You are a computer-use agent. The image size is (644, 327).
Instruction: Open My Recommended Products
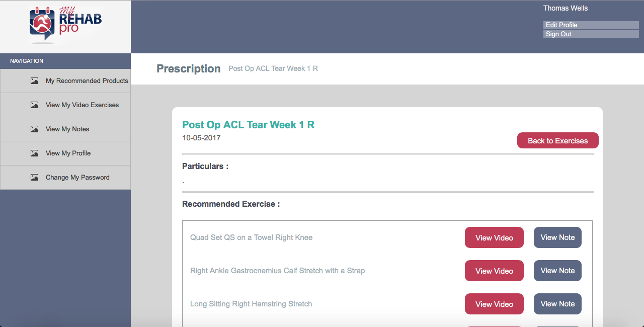tap(87, 80)
